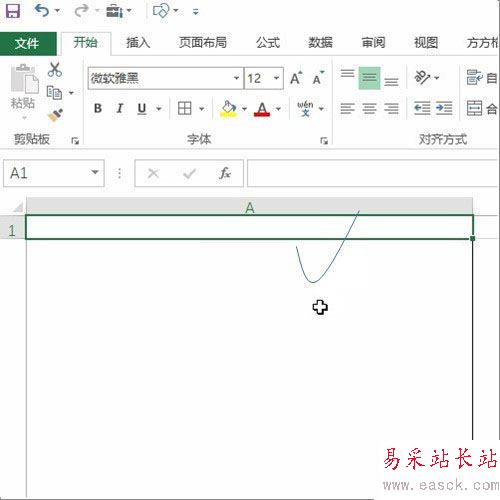Select Align Left icon

tap(347, 108)
